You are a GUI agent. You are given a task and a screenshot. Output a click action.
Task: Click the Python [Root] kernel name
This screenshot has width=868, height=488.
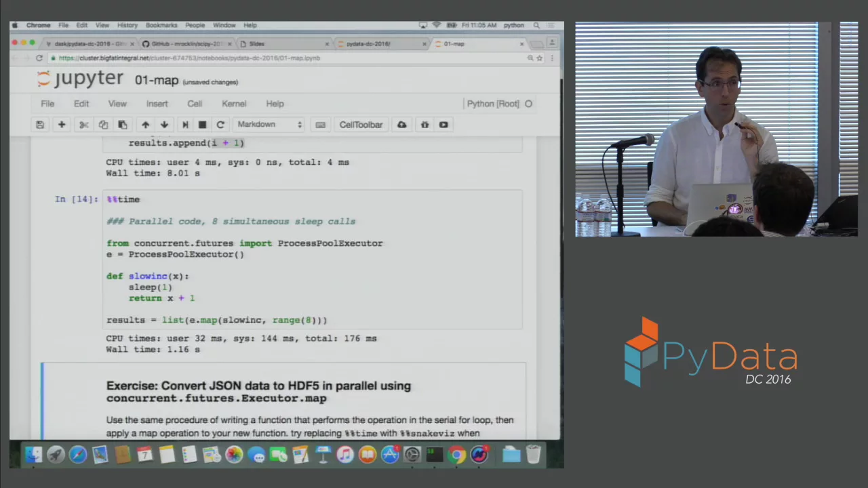493,104
